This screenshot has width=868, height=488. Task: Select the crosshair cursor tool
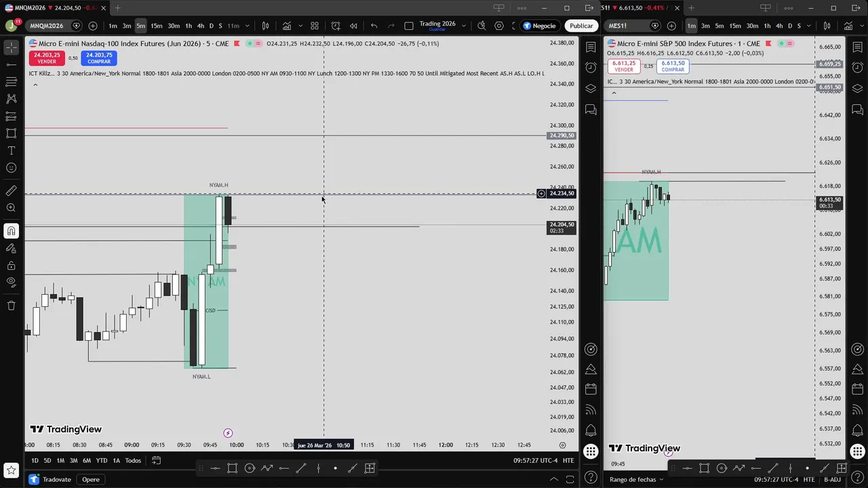coord(11,47)
